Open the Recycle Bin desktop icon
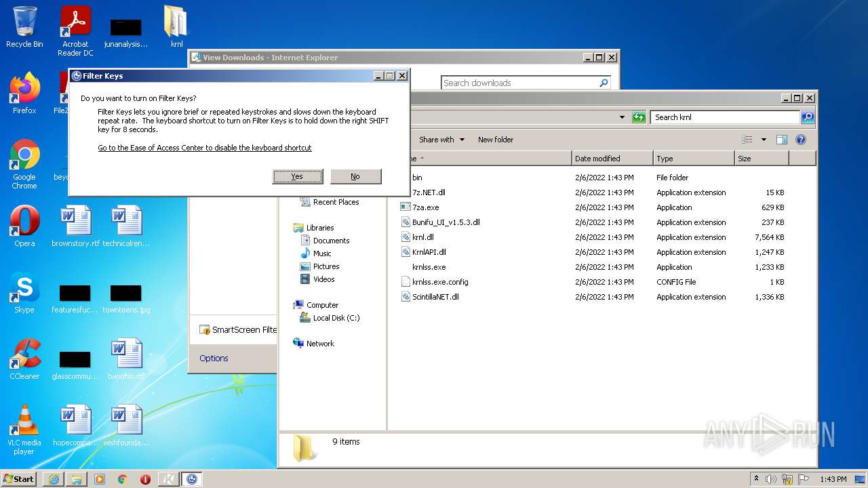The height and width of the screenshot is (488, 868). [x=24, y=27]
